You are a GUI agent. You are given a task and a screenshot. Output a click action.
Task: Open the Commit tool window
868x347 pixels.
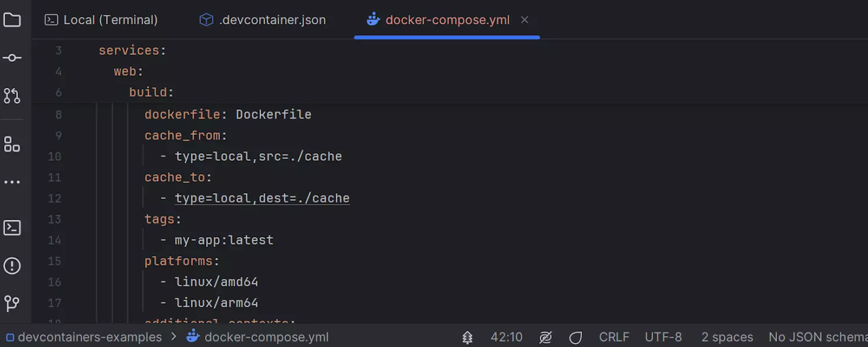pos(12,58)
